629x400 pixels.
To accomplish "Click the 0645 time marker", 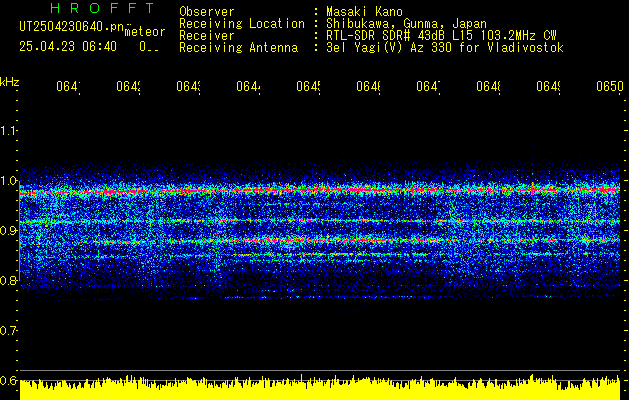I will click(x=308, y=86).
